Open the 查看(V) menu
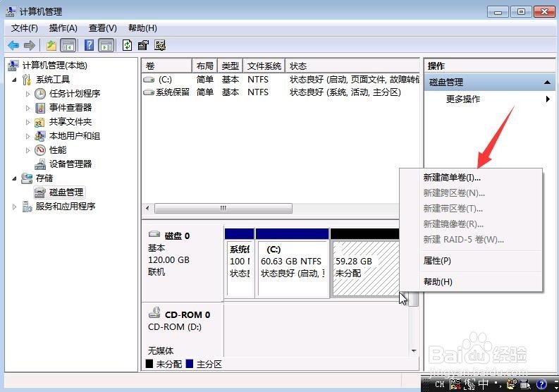This screenshot has height=392, width=559. pos(103,28)
